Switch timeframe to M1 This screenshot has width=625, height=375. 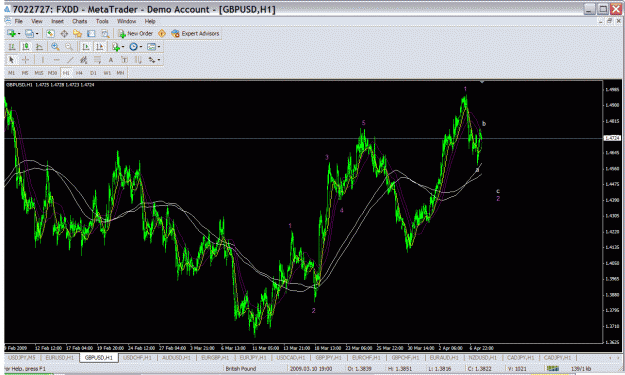click(12, 73)
